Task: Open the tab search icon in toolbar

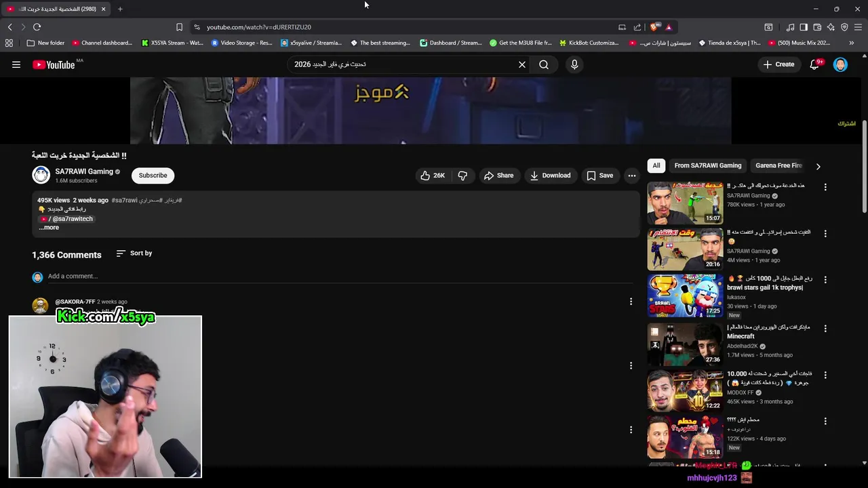Action: tap(768, 27)
